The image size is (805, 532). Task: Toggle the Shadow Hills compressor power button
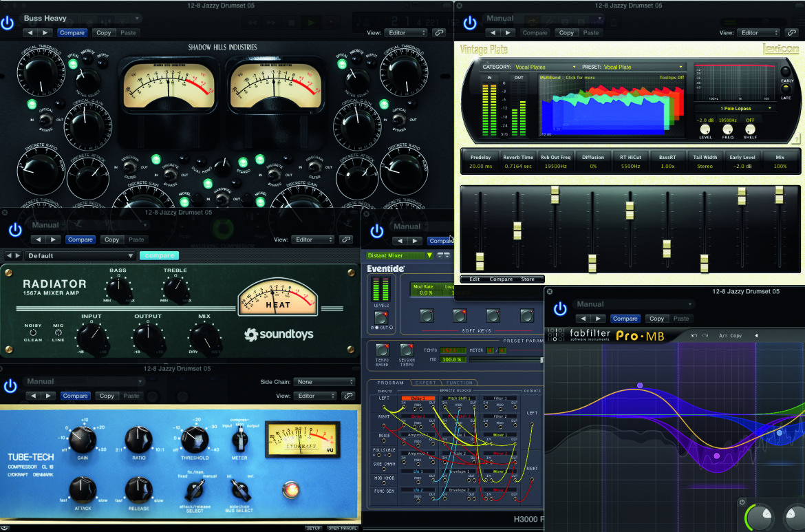[8, 23]
